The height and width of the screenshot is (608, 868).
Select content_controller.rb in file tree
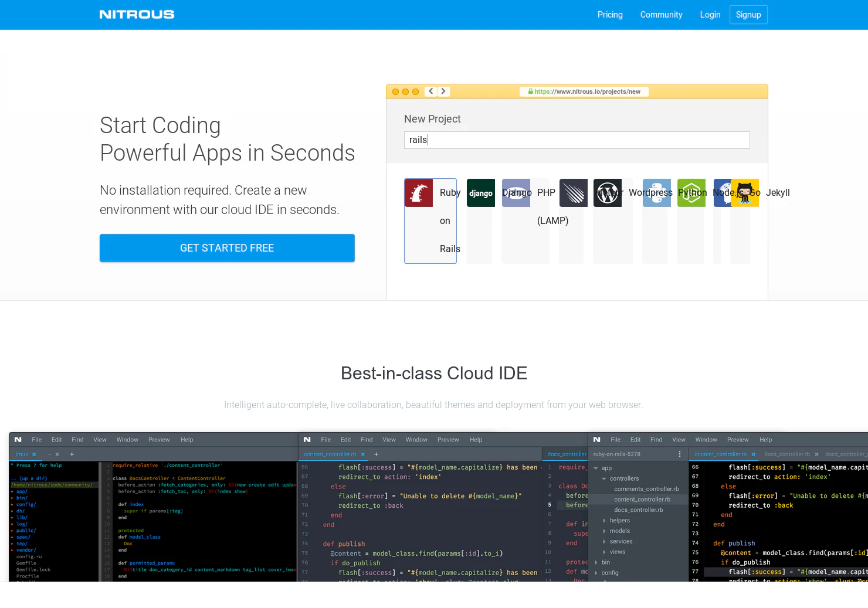[642, 500]
